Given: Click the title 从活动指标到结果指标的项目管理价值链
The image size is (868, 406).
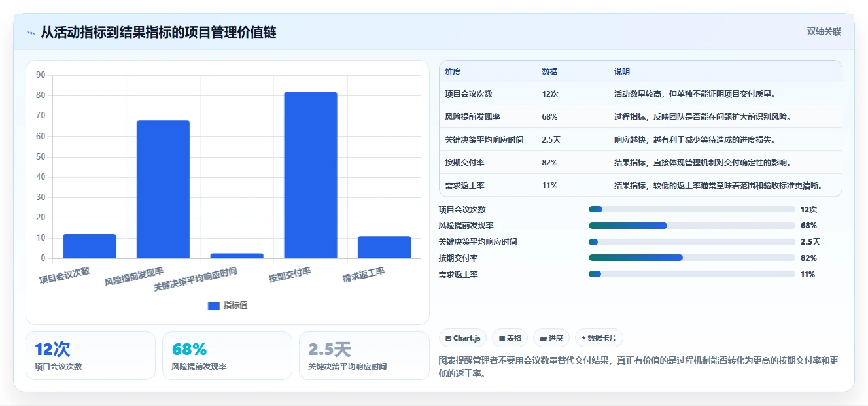Looking at the screenshot, I should point(158,33).
